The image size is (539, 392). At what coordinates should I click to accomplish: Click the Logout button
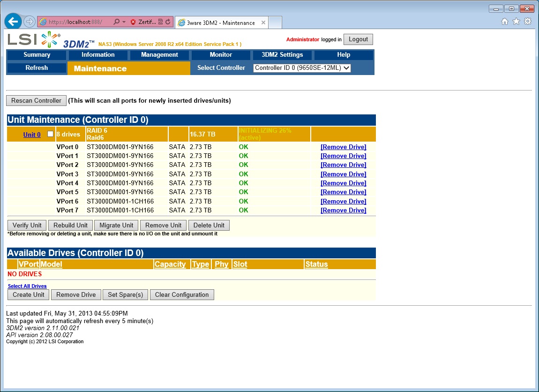(x=358, y=39)
